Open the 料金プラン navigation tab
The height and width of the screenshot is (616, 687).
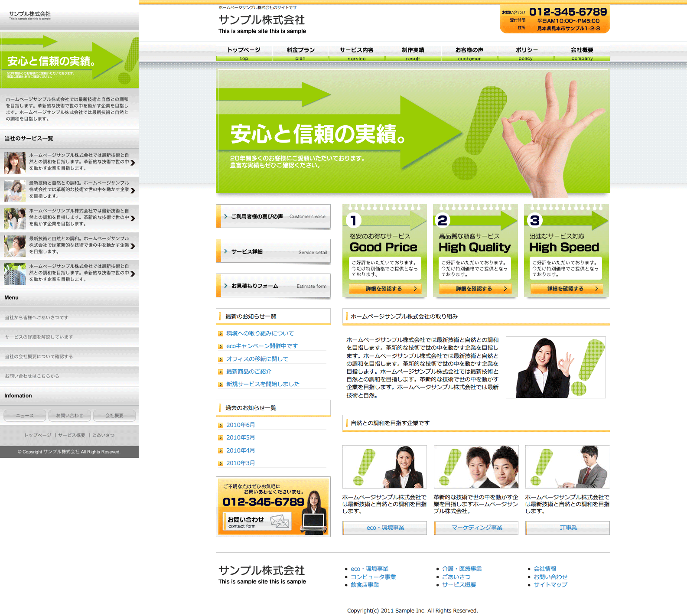coord(300,53)
